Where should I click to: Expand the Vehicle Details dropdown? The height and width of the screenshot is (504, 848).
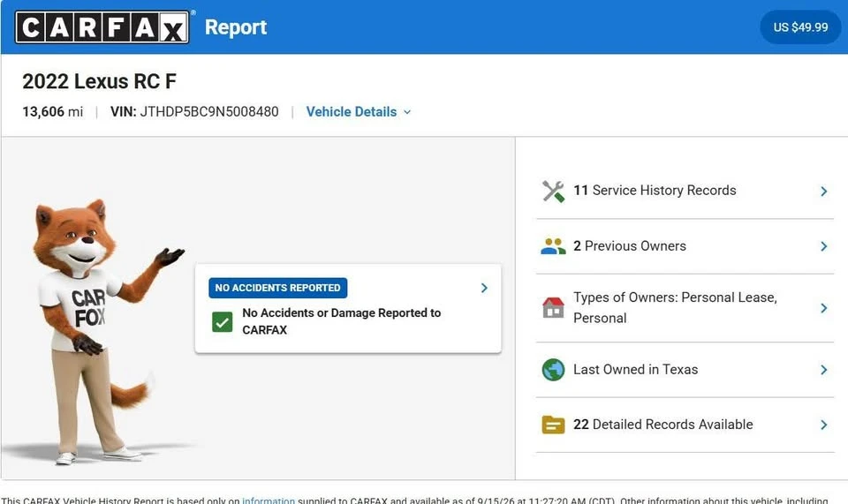pos(359,112)
